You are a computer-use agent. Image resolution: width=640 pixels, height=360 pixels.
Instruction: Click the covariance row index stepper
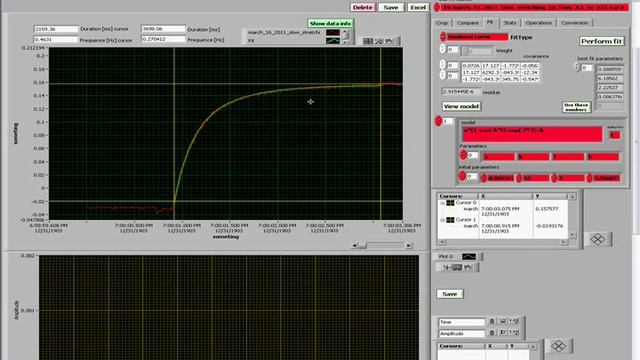(442, 64)
